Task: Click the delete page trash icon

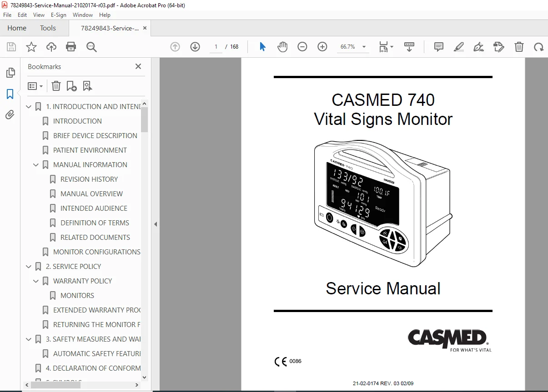Action: [519, 47]
